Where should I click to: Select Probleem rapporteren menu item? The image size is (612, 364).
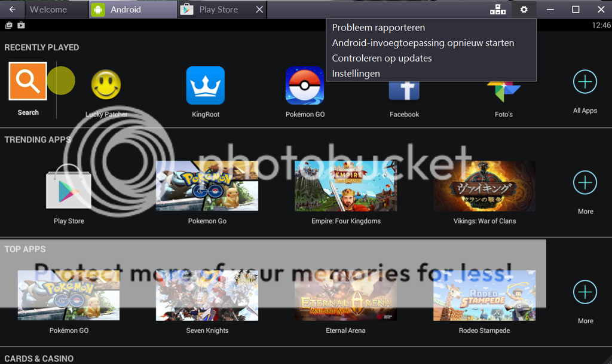tap(378, 27)
